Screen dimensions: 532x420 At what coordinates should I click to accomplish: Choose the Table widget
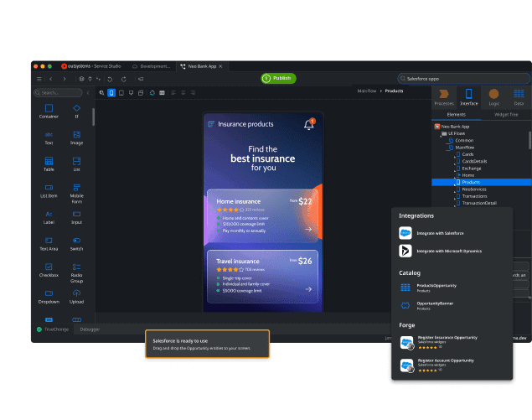(x=49, y=164)
